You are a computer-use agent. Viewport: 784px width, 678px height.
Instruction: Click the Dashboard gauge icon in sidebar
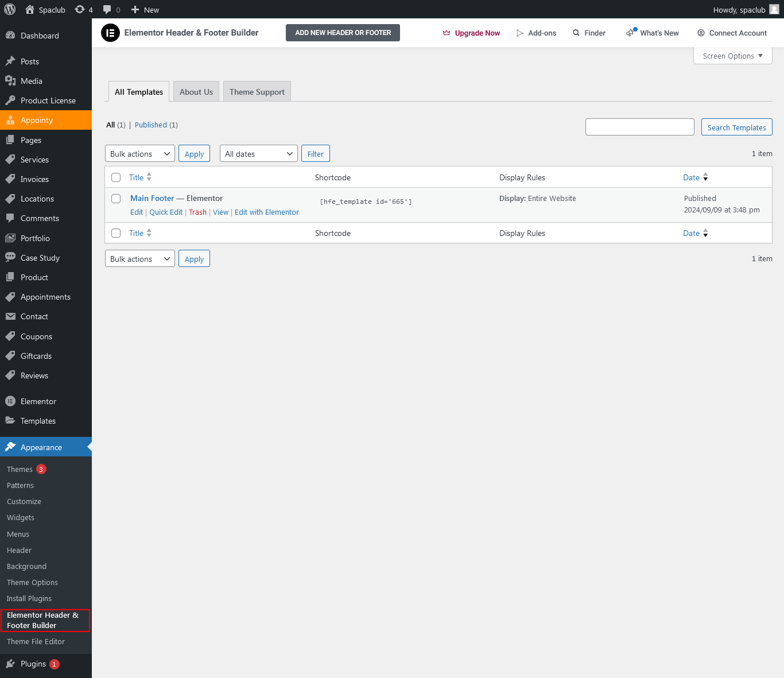10,35
